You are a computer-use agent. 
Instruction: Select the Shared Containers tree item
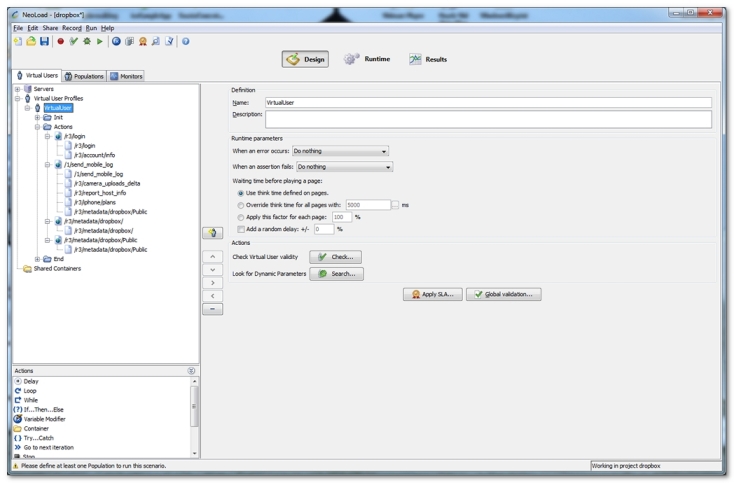[x=57, y=269]
